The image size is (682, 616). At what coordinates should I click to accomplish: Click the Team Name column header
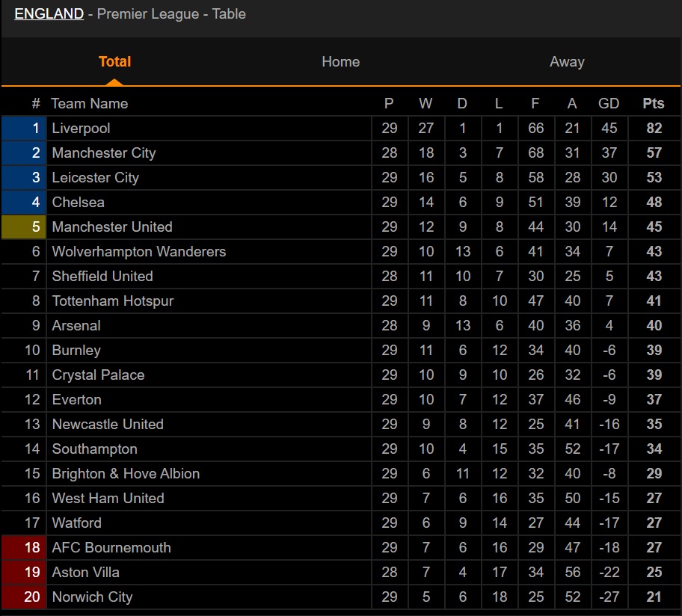pos(89,103)
